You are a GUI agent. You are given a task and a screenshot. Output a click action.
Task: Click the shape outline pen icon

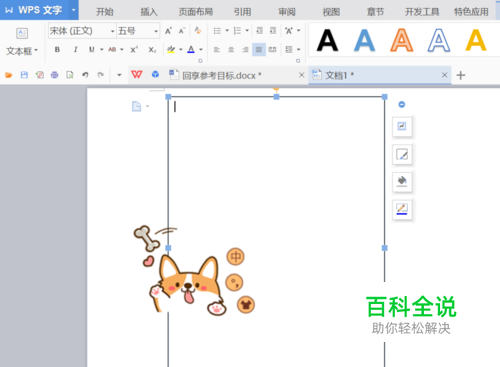(x=402, y=209)
